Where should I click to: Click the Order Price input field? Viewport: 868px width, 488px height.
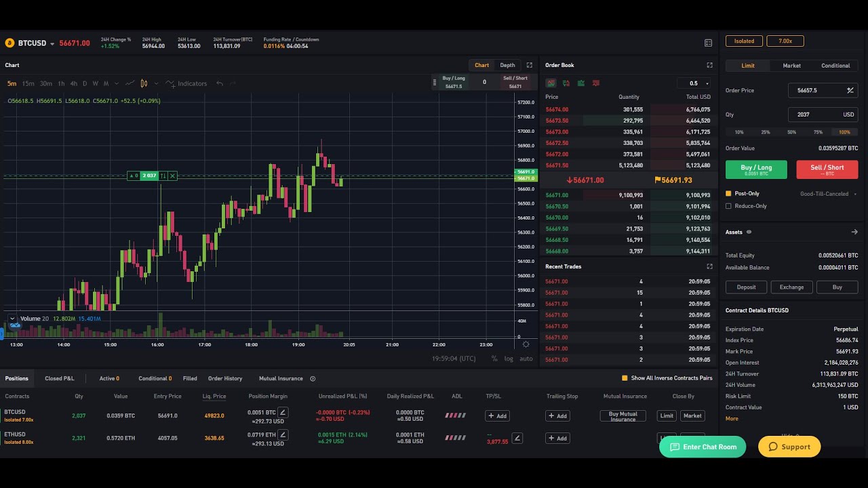tap(823, 90)
